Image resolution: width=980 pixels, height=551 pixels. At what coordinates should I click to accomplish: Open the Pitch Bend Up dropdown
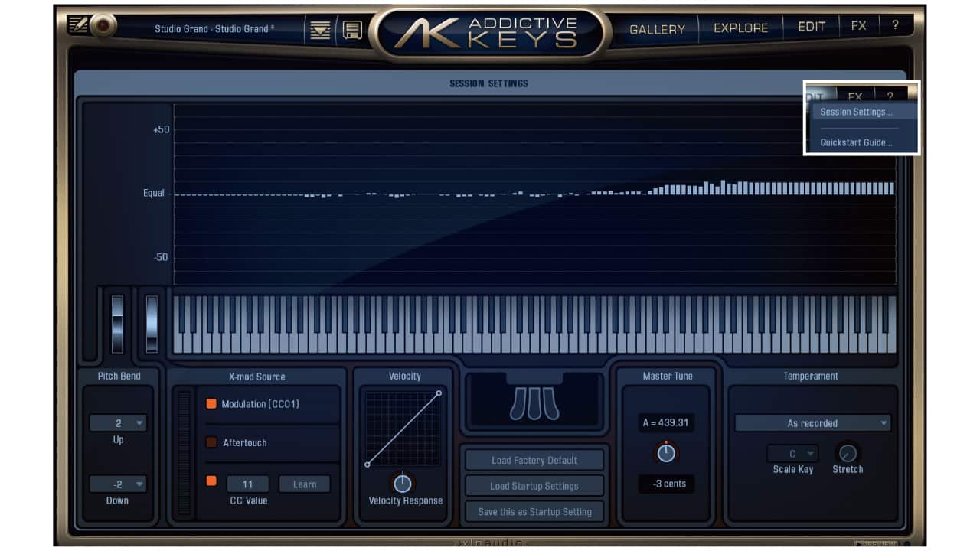coord(118,423)
